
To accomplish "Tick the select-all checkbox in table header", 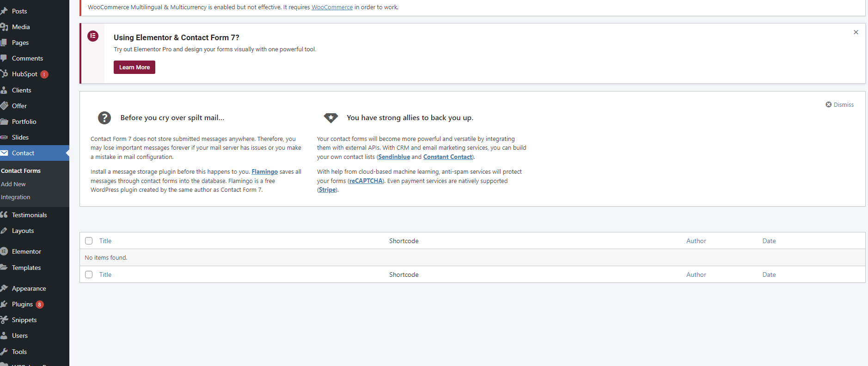I will 89,241.
